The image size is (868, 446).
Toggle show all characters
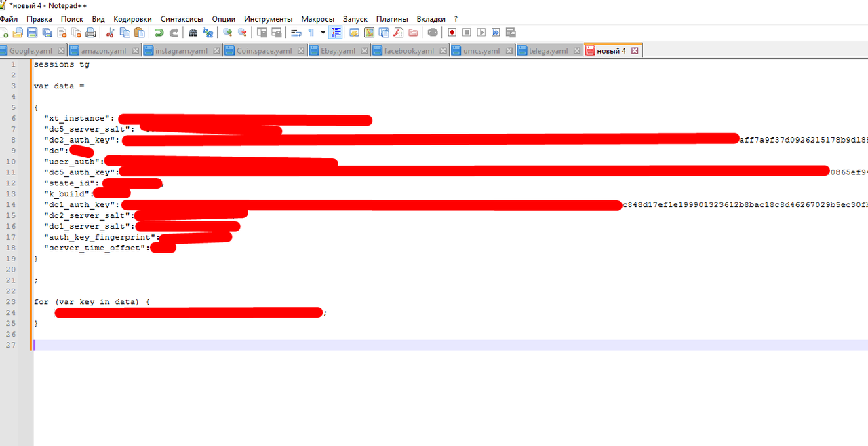pos(311,32)
